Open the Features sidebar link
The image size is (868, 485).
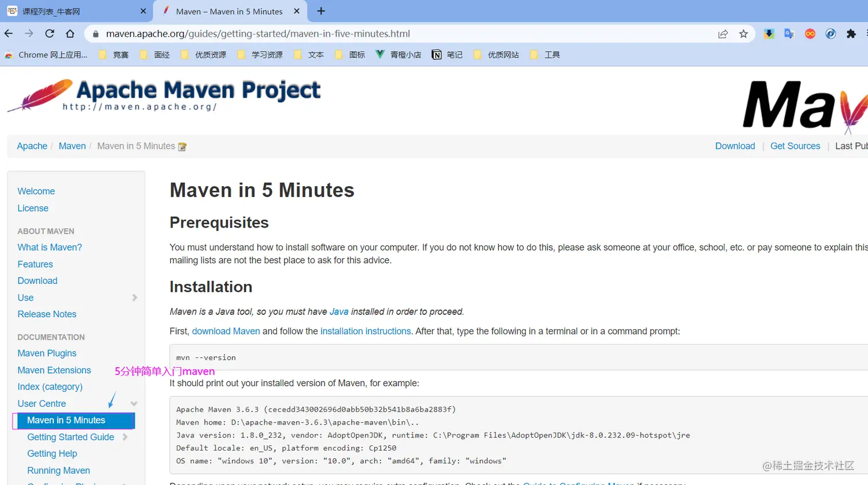pyautogui.click(x=35, y=264)
